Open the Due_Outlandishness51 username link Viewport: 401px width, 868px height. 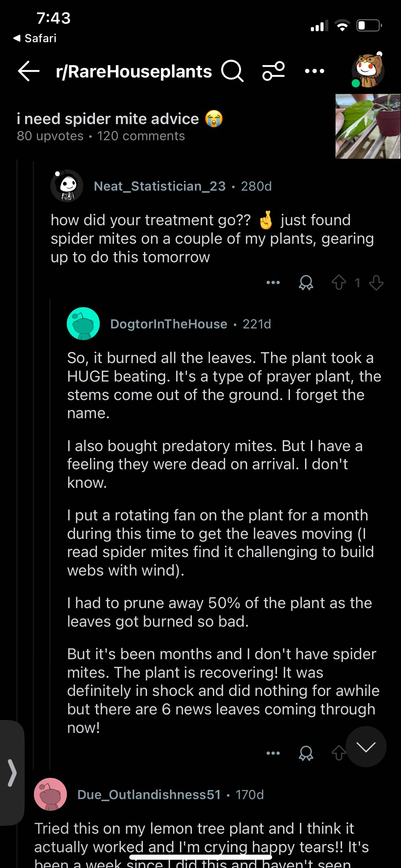tap(149, 795)
